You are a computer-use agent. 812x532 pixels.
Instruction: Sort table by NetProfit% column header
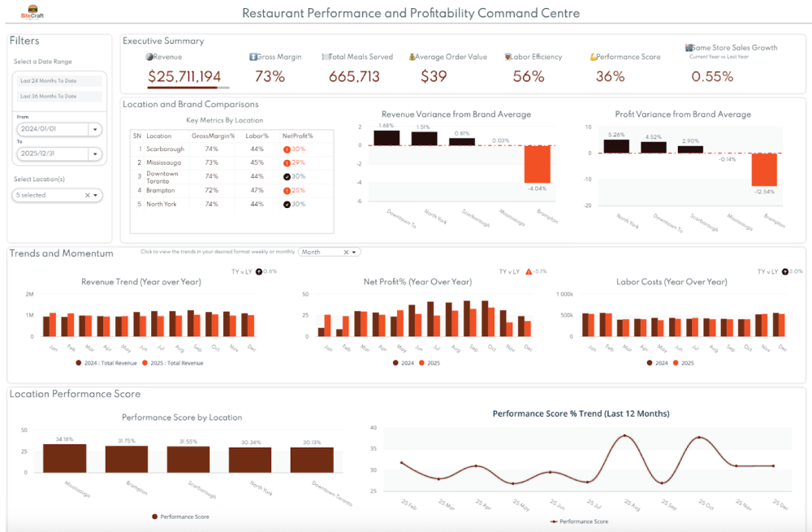click(297, 136)
